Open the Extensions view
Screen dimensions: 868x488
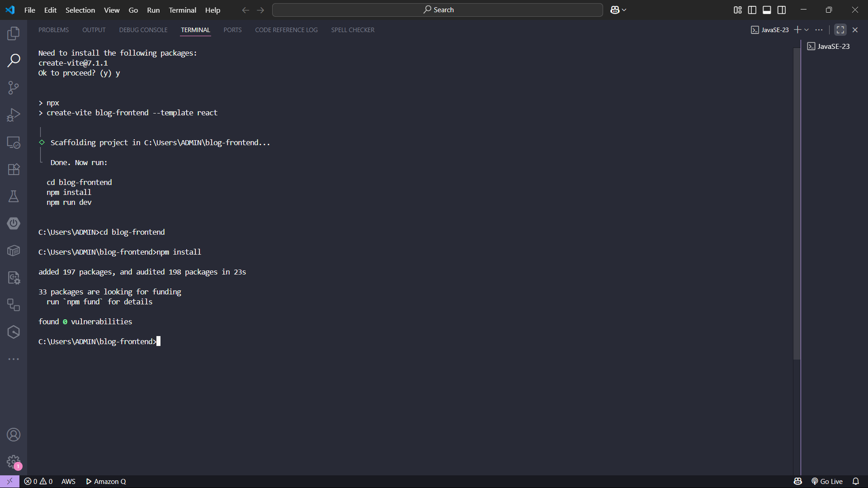click(14, 169)
